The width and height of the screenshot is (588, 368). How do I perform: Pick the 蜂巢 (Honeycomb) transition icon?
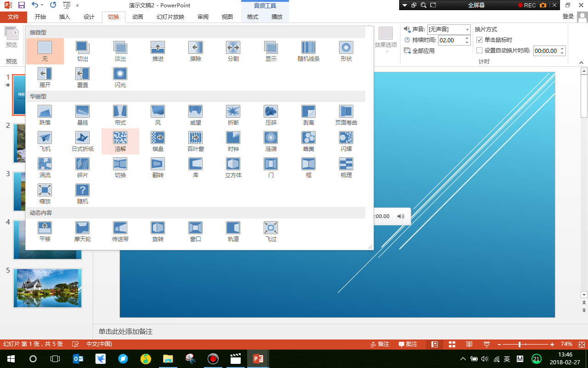click(309, 141)
